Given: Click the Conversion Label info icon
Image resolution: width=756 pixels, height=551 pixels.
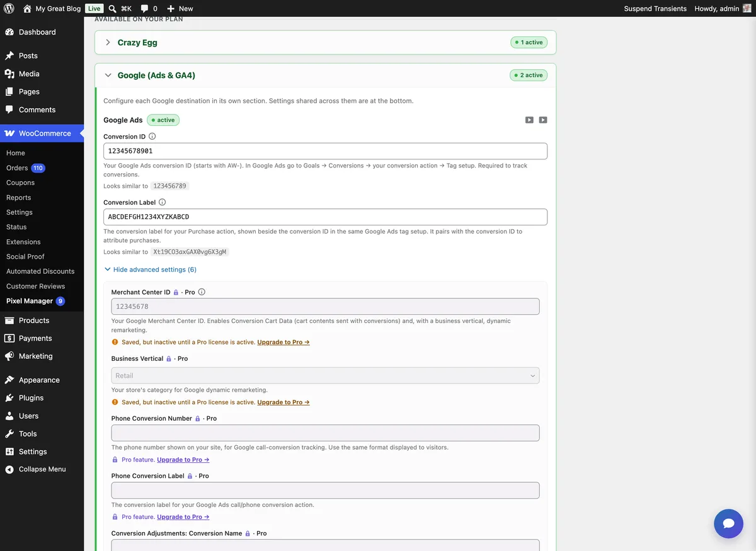Looking at the screenshot, I should (x=162, y=202).
